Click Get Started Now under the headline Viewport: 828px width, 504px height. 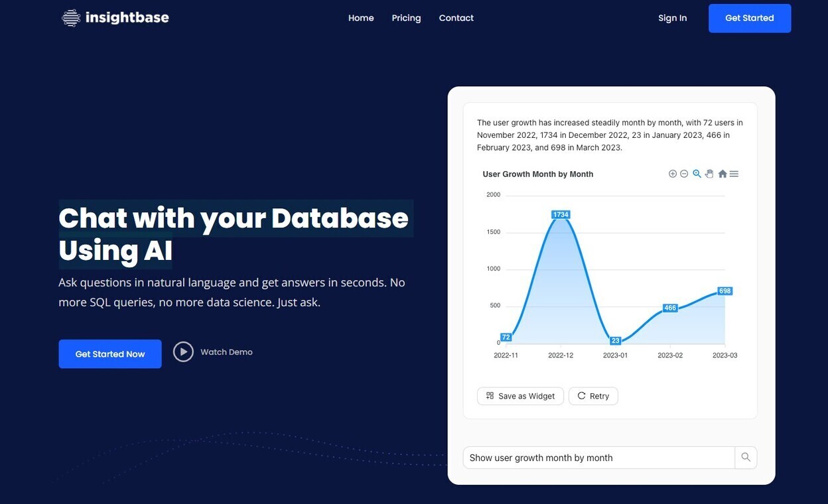(109, 353)
